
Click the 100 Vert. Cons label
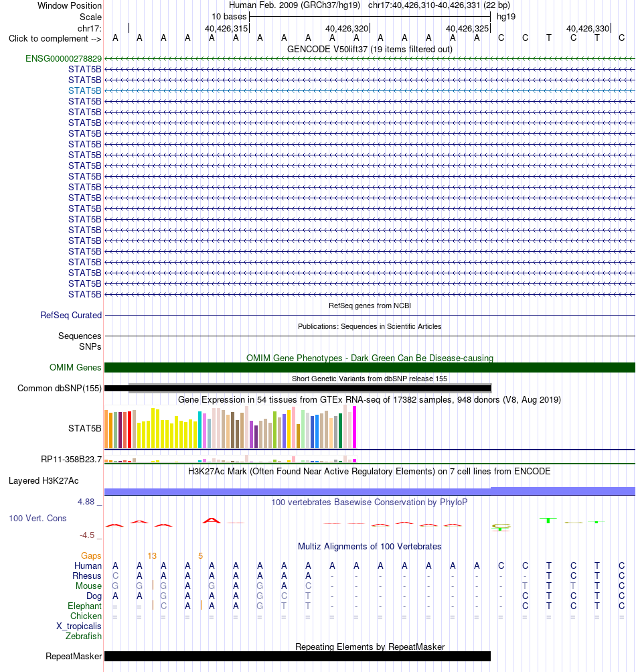tap(37, 518)
